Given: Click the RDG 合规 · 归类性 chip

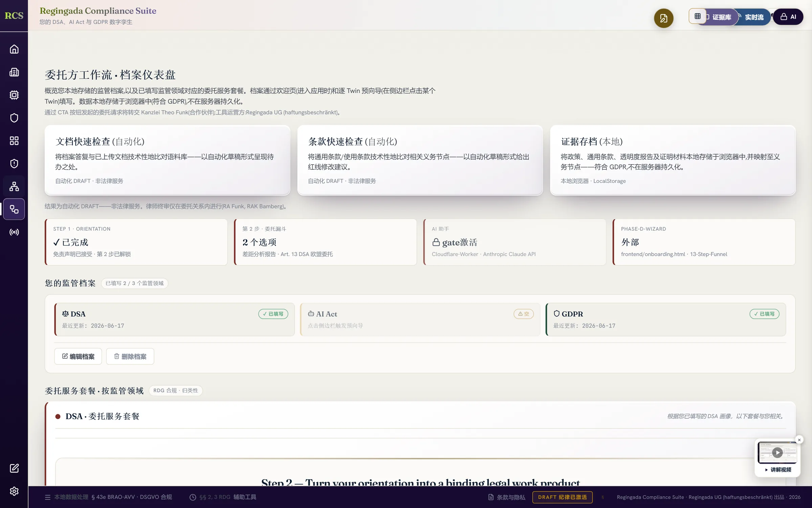Looking at the screenshot, I should point(176,390).
